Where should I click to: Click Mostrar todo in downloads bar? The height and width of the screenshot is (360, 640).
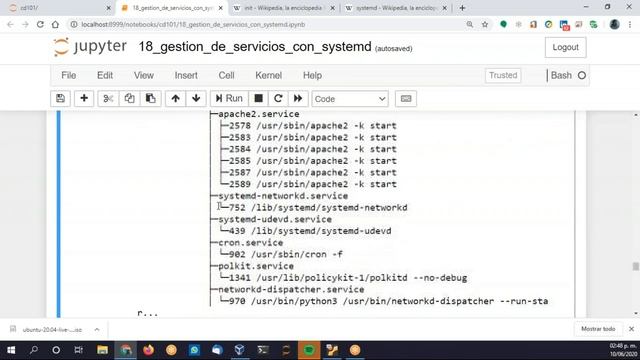point(598,329)
